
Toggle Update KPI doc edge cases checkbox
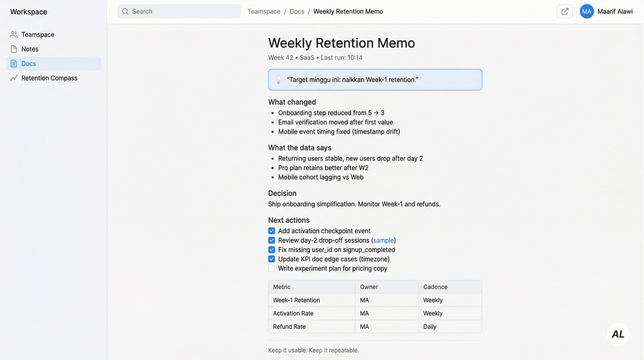[x=271, y=259]
